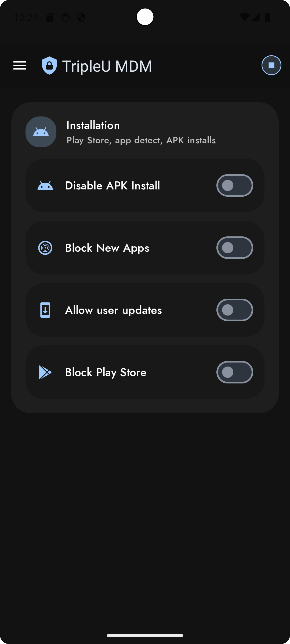Tap the home gesture pill at bottom
Viewport: 290px width, 644px height.
[x=145, y=635]
